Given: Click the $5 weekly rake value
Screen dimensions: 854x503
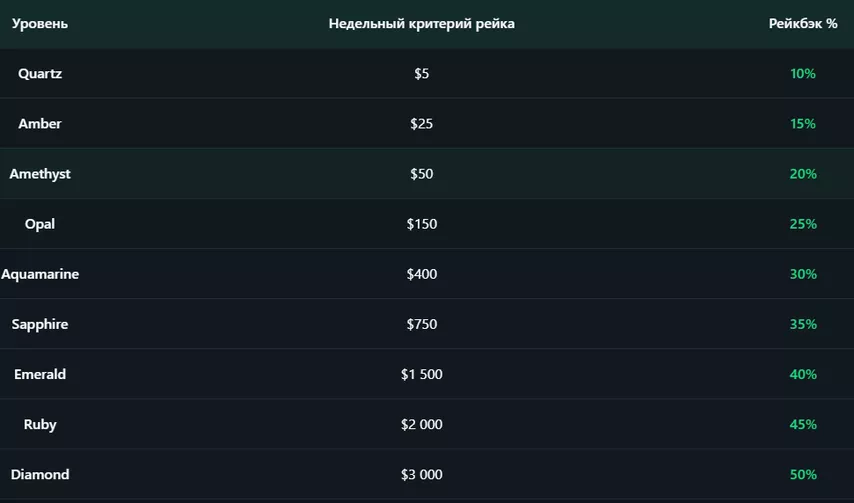Looking at the screenshot, I should point(421,74).
